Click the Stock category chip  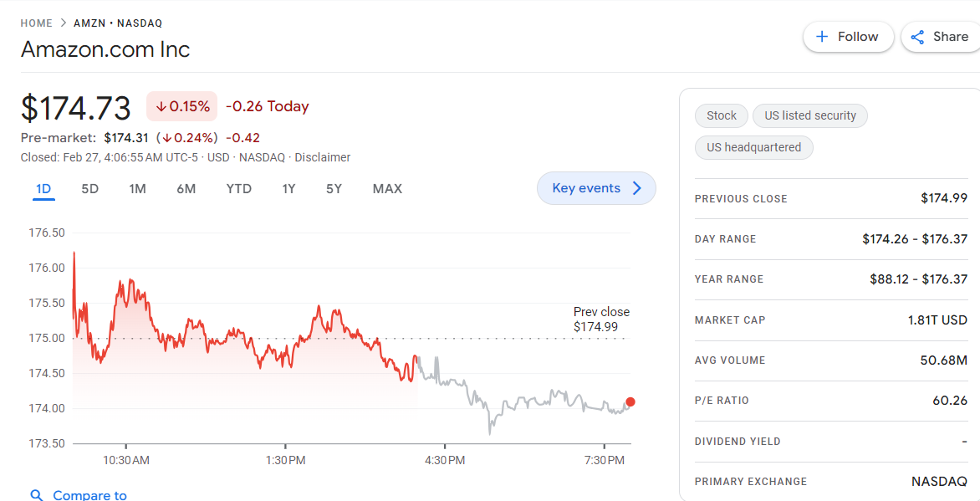(722, 115)
